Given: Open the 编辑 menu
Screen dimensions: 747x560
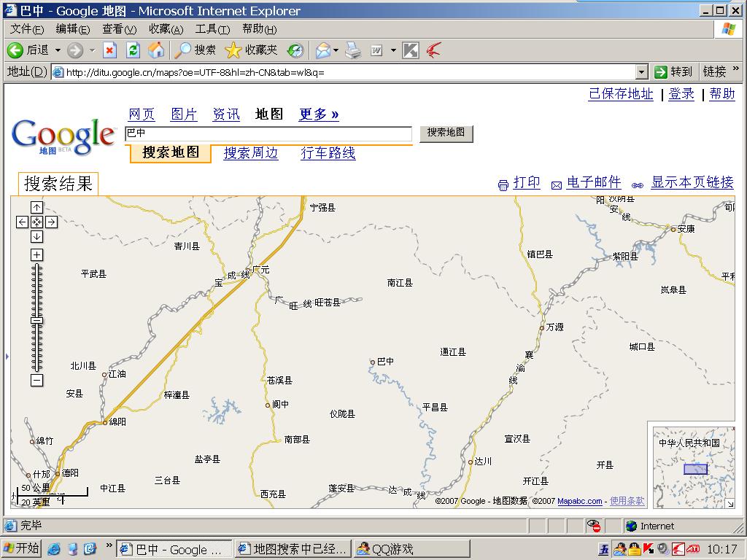Looking at the screenshot, I should point(73,29).
